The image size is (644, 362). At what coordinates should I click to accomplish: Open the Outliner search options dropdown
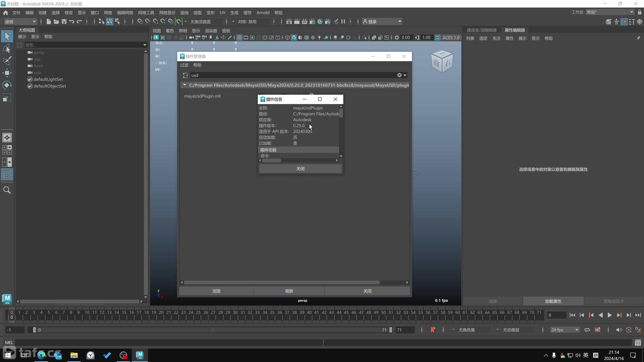(145, 45)
